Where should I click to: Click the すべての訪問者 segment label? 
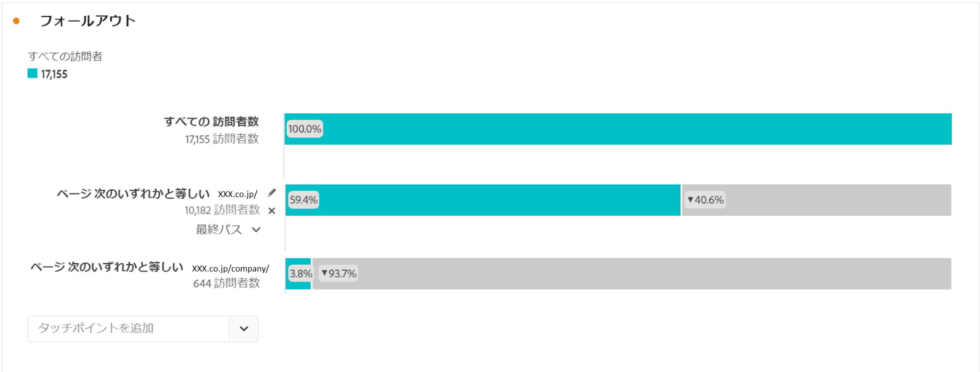65,56
